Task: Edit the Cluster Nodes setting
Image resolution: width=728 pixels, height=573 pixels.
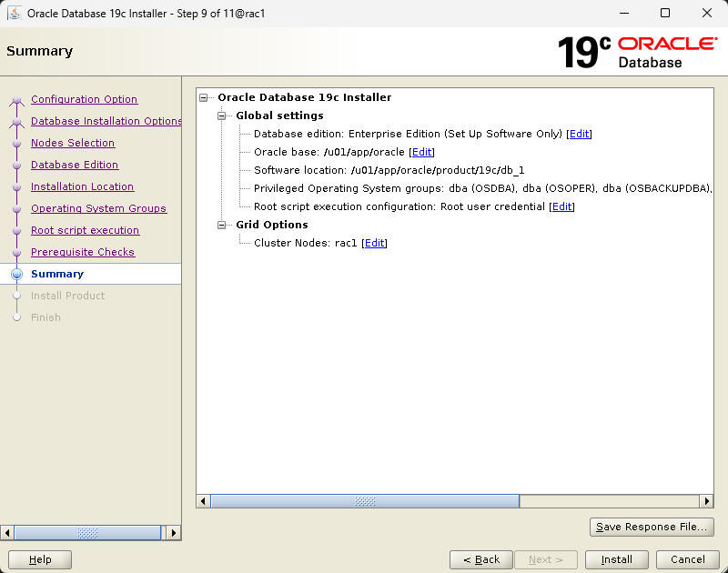Action: (374, 243)
